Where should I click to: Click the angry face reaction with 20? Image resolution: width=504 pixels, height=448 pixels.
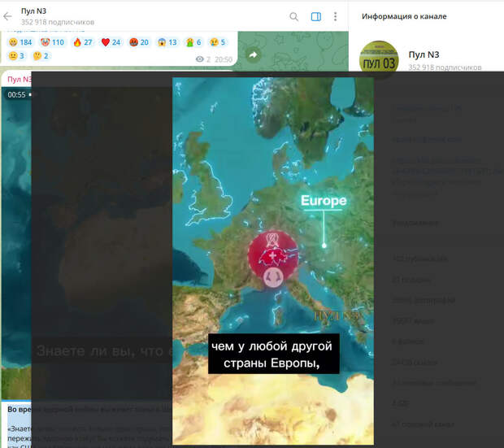tap(139, 42)
